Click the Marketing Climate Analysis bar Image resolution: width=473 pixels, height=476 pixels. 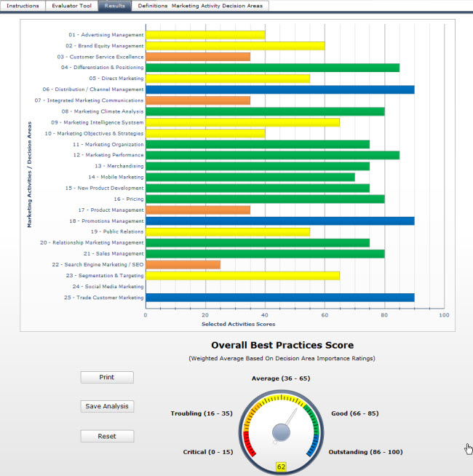(x=265, y=111)
